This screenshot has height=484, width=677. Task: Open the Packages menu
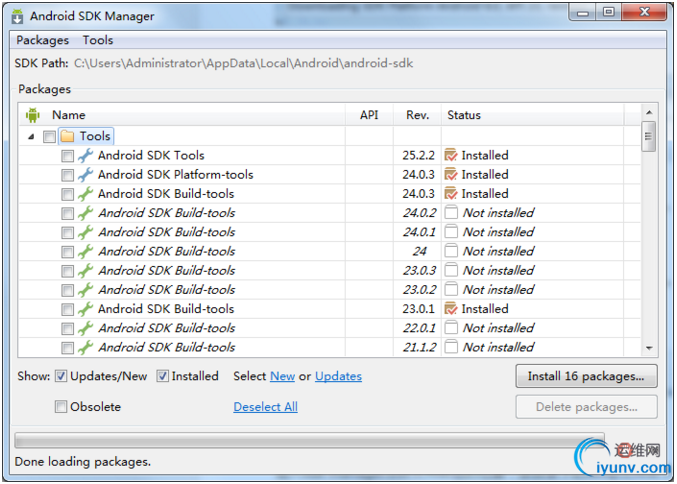(x=42, y=40)
